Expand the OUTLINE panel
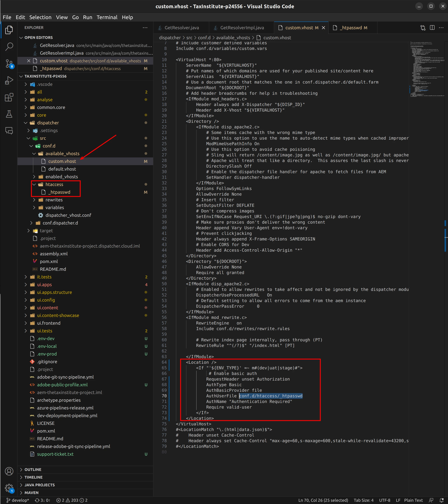 click(33, 470)
